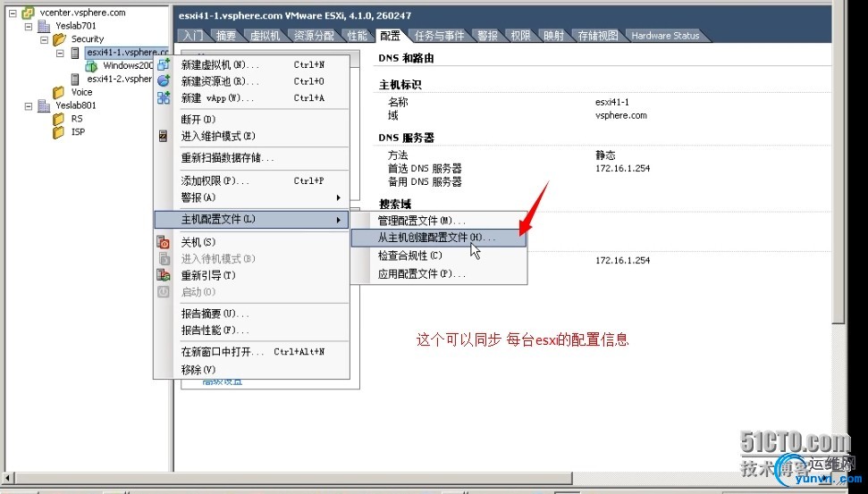Select 应用配置文件(P)... submenu entry
Viewport: 868px width, 494px height.
pyautogui.click(x=439, y=274)
